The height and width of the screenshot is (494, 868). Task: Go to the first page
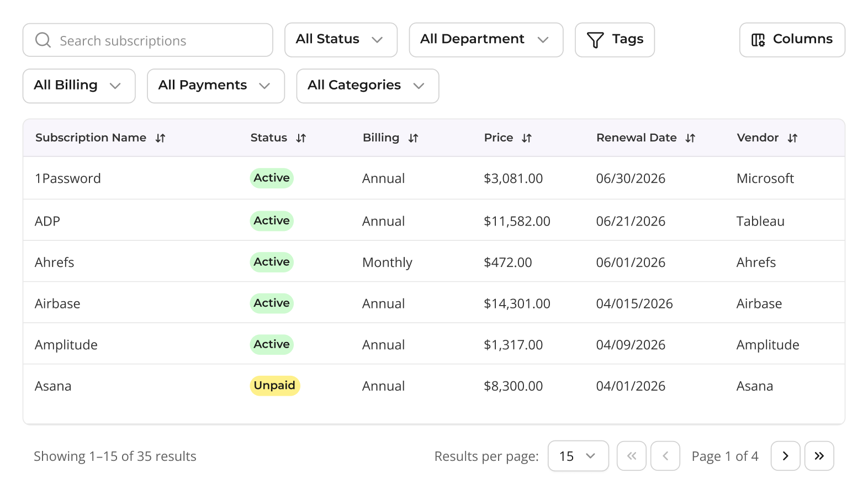632,456
